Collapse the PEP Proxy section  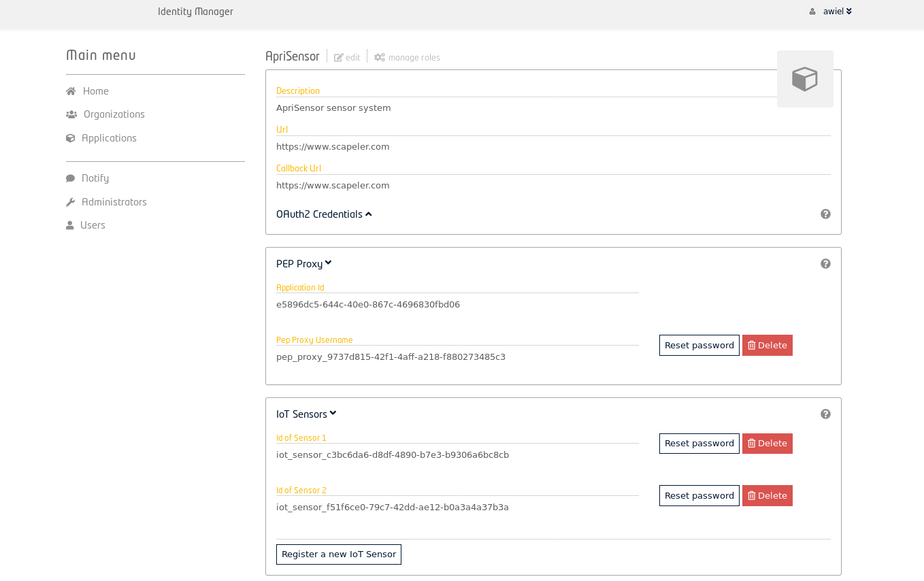303,264
